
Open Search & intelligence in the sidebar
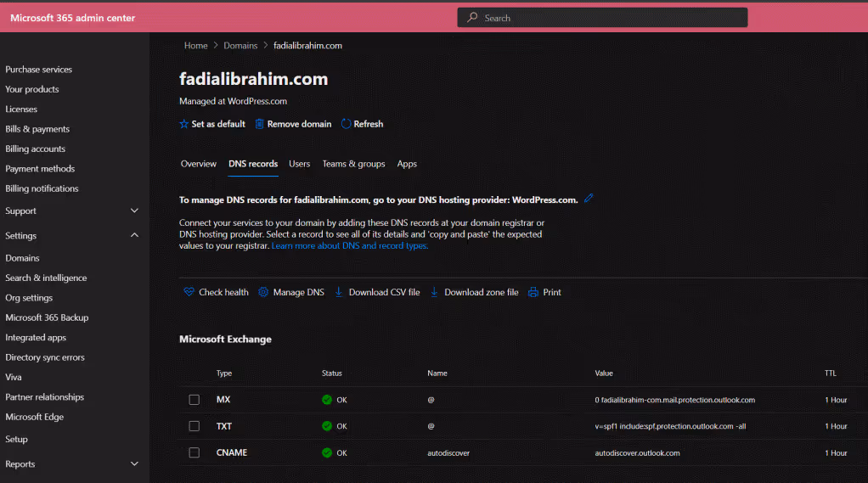(46, 278)
